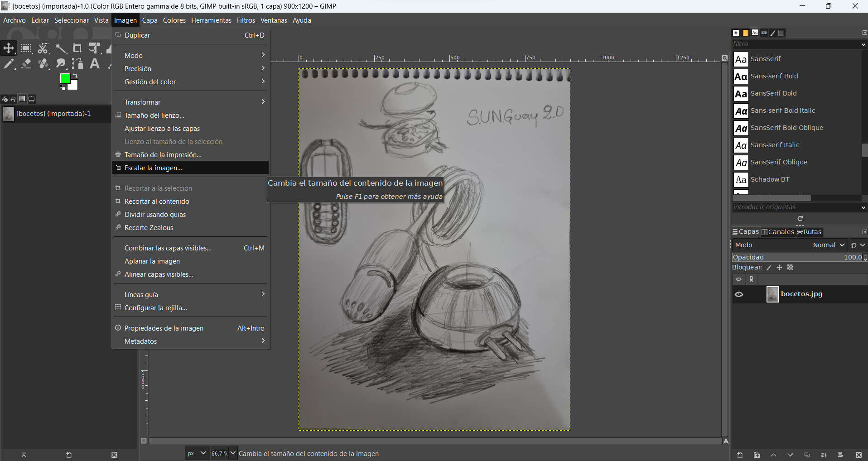Open the Brushes tab in top-right dock
Image resolution: width=868 pixels, height=461 pixels.
pyautogui.click(x=736, y=33)
